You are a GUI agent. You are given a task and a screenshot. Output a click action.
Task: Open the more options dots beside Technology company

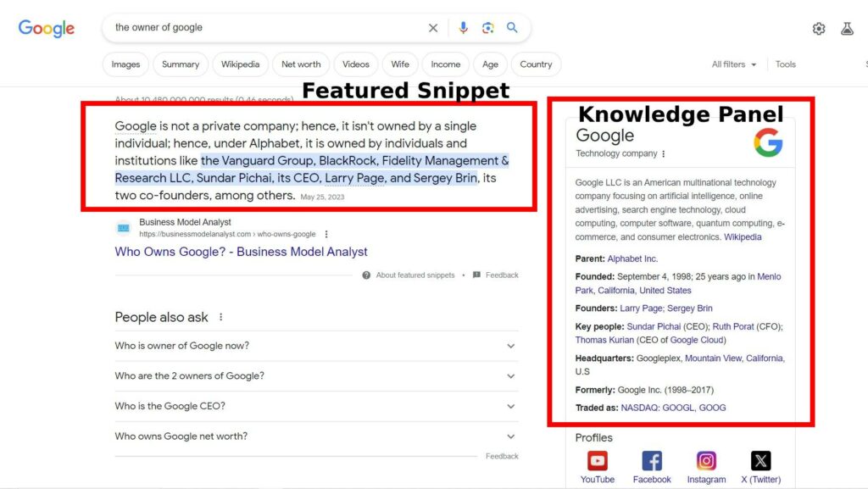click(663, 153)
